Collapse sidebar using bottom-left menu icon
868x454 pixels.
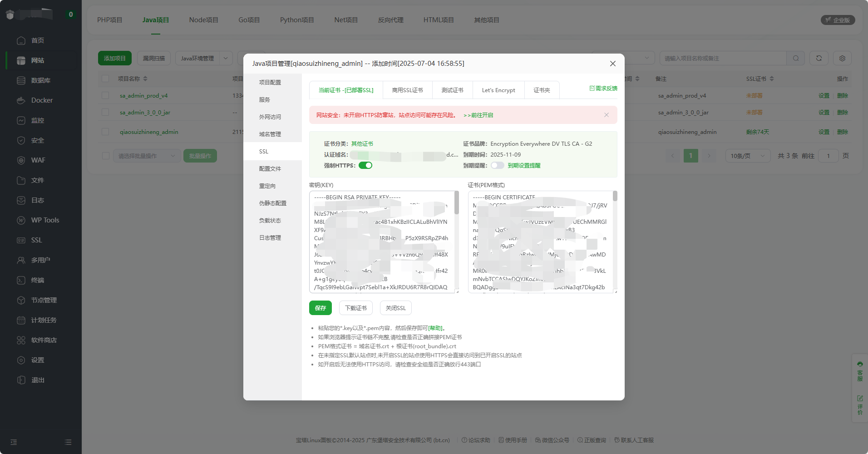pos(14,442)
